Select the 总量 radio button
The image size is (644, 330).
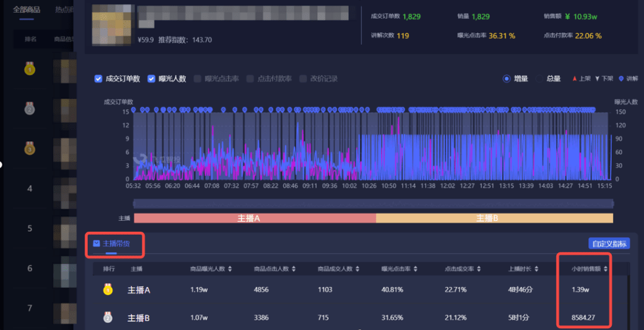pyautogui.click(x=539, y=79)
